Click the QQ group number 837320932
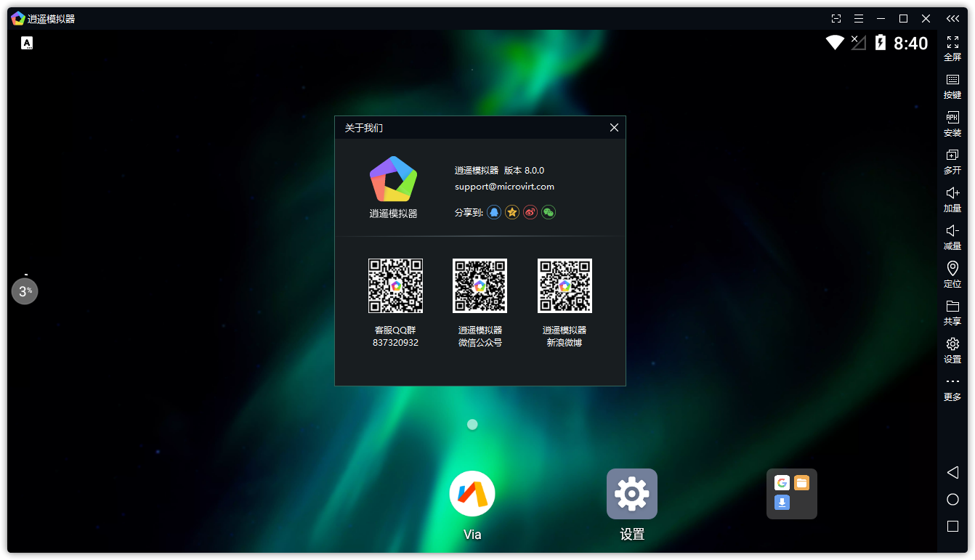975x560 pixels. 395,343
